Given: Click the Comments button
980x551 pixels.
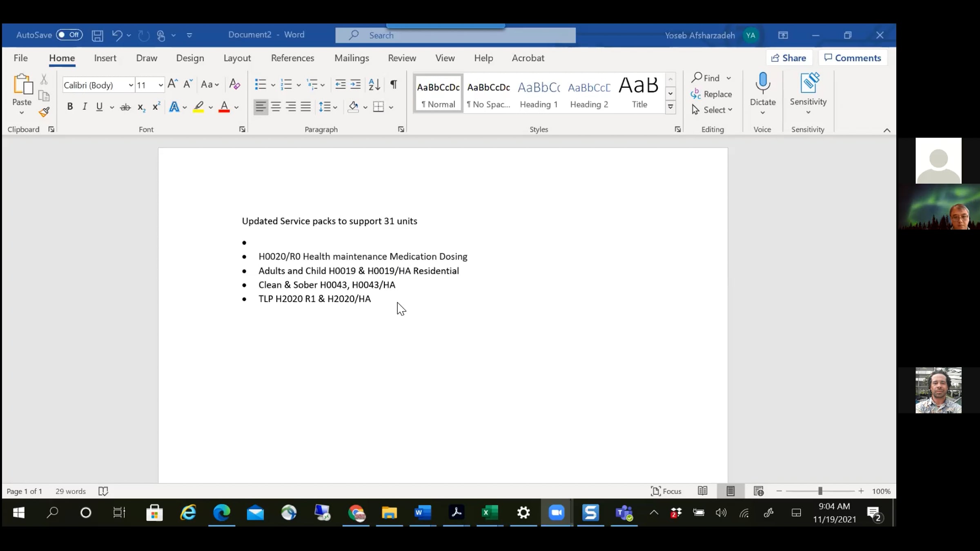Looking at the screenshot, I should coord(853,58).
